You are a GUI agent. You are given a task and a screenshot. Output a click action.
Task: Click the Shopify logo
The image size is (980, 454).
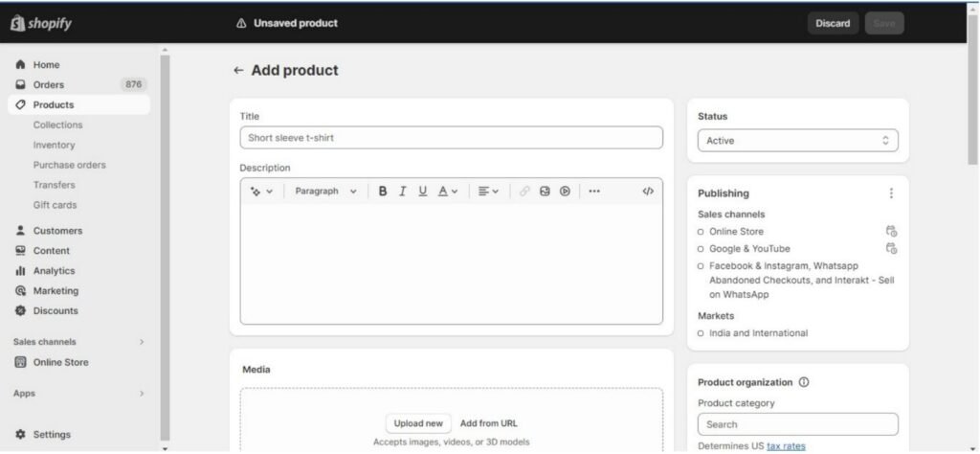click(x=40, y=24)
